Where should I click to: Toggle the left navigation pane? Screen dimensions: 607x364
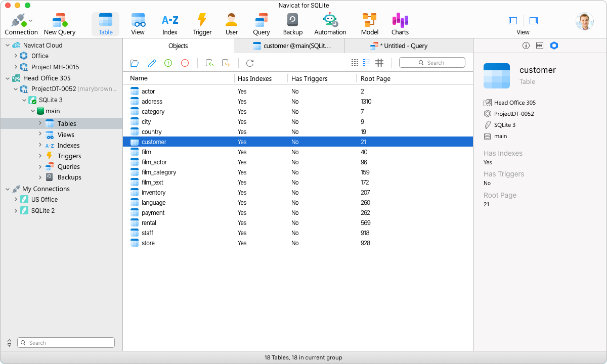513,21
